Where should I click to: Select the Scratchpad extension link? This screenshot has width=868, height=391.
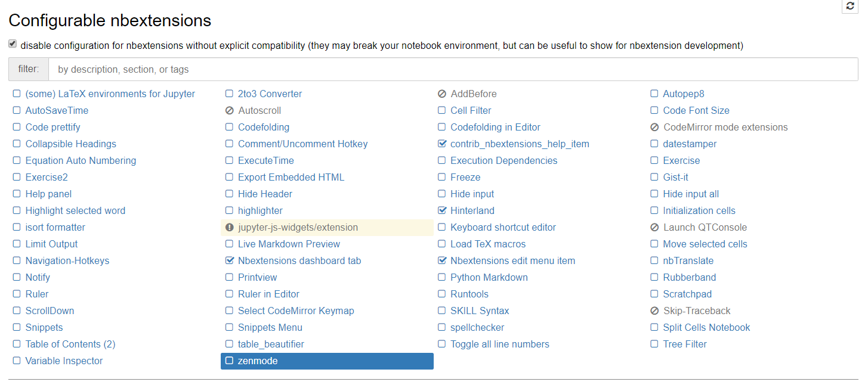pyautogui.click(x=687, y=294)
